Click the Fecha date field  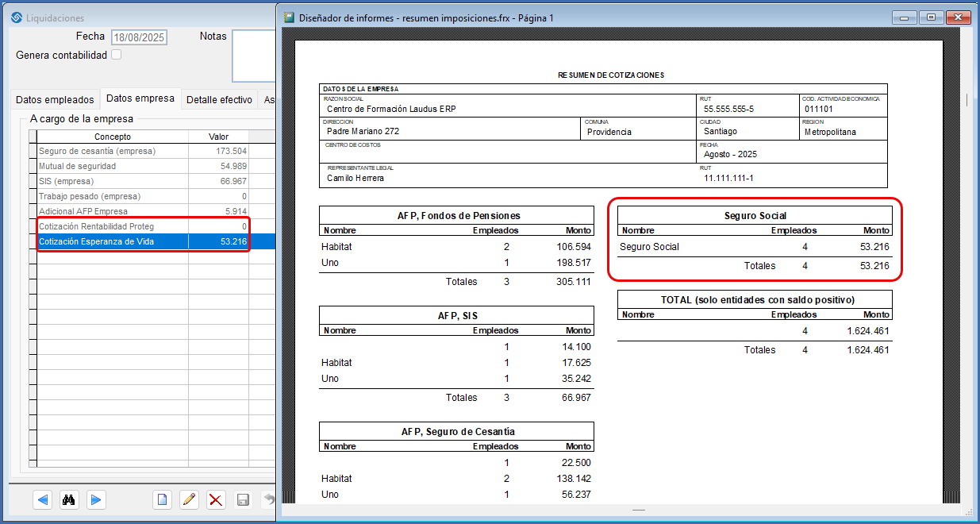pos(139,37)
